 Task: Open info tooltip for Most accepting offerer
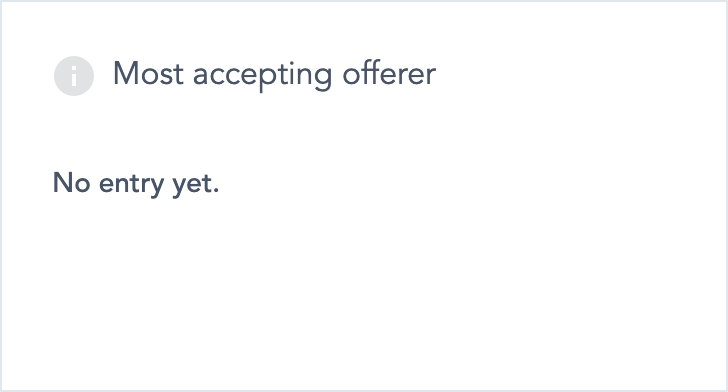pyautogui.click(x=74, y=76)
